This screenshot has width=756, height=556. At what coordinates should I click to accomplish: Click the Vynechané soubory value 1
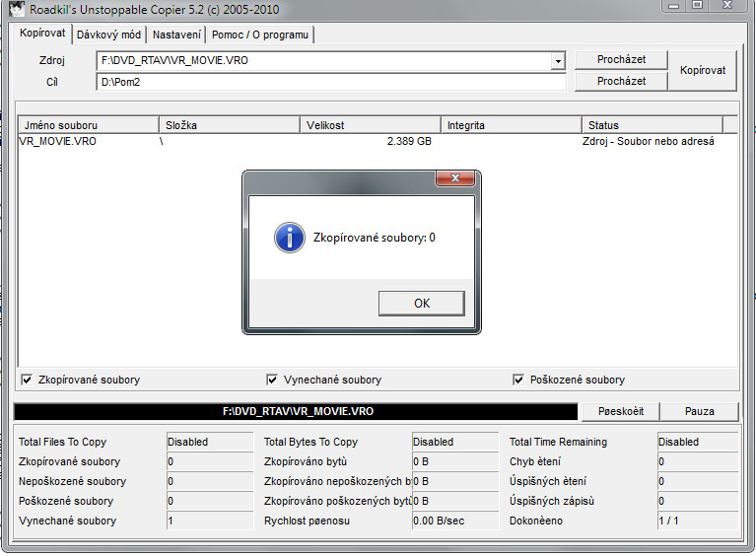click(209, 521)
